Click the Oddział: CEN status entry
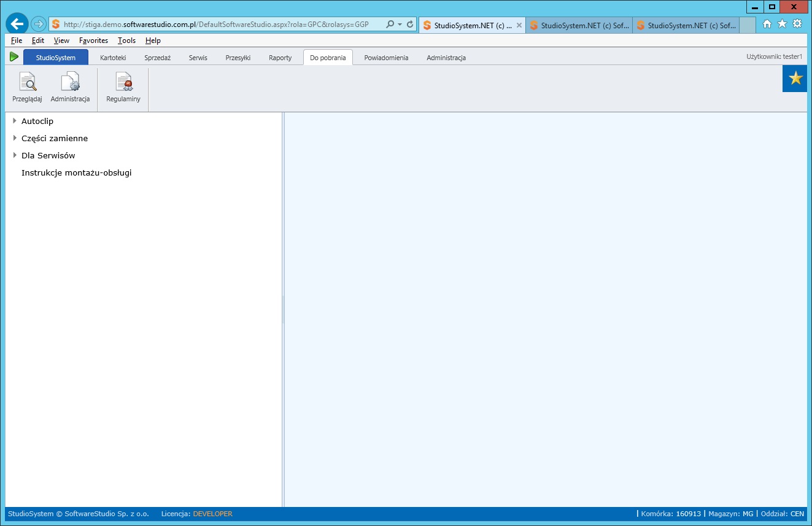Image resolution: width=812 pixels, height=526 pixels. coord(782,514)
